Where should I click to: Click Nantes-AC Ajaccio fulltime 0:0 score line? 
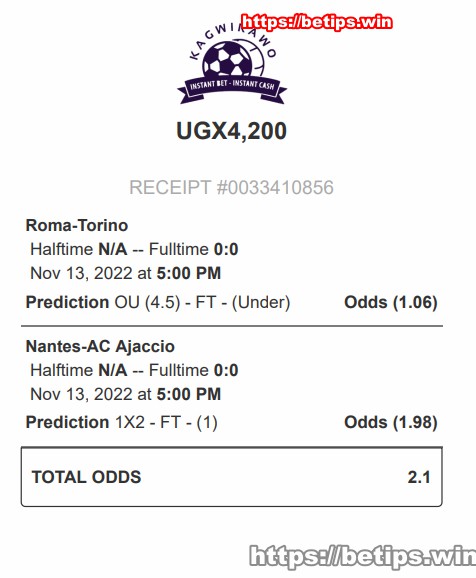134,370
